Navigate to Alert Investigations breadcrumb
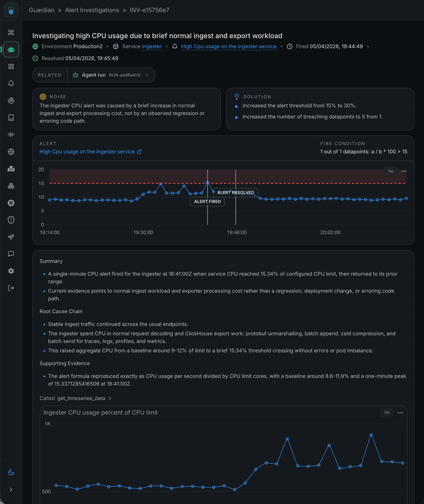424x504 pixels. 92,10
